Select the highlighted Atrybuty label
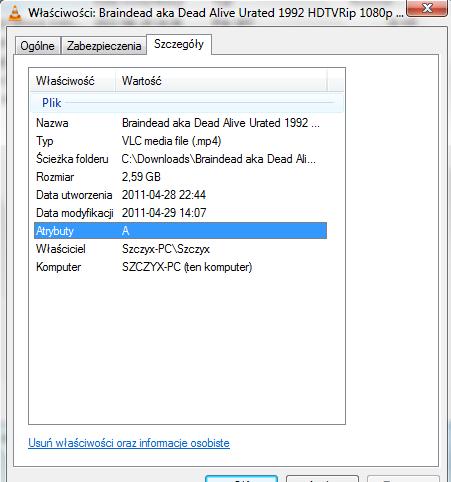 tap(55, 231)
